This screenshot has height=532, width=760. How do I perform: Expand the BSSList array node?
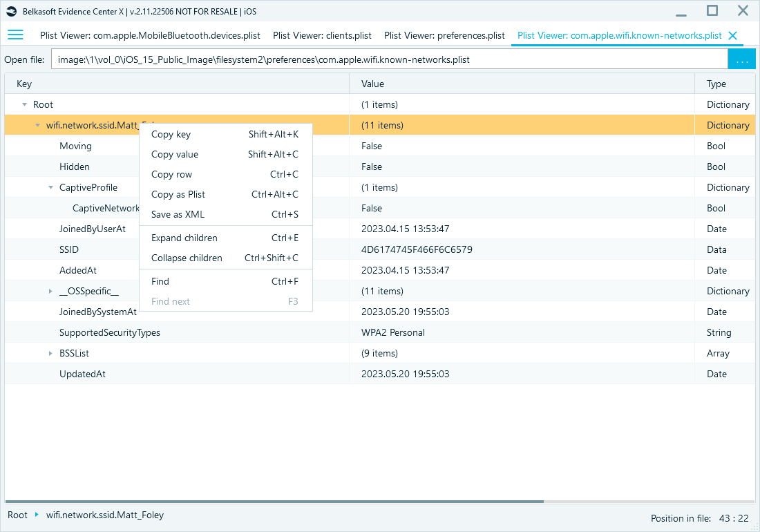pos(50,354)
